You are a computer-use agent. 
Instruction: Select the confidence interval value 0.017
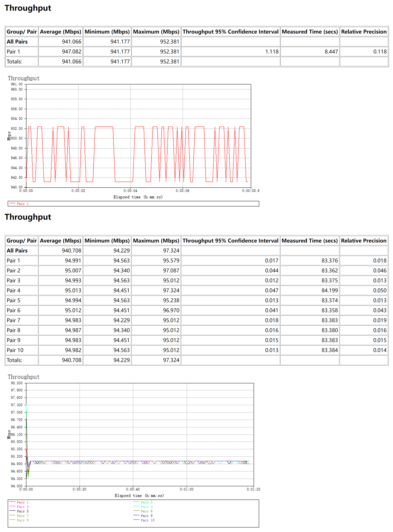(x=272, y=261)
